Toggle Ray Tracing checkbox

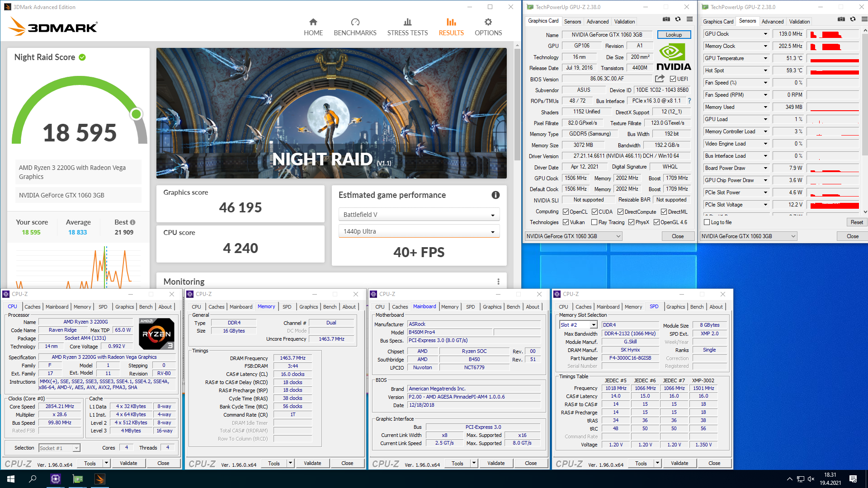tap(594, 222)
